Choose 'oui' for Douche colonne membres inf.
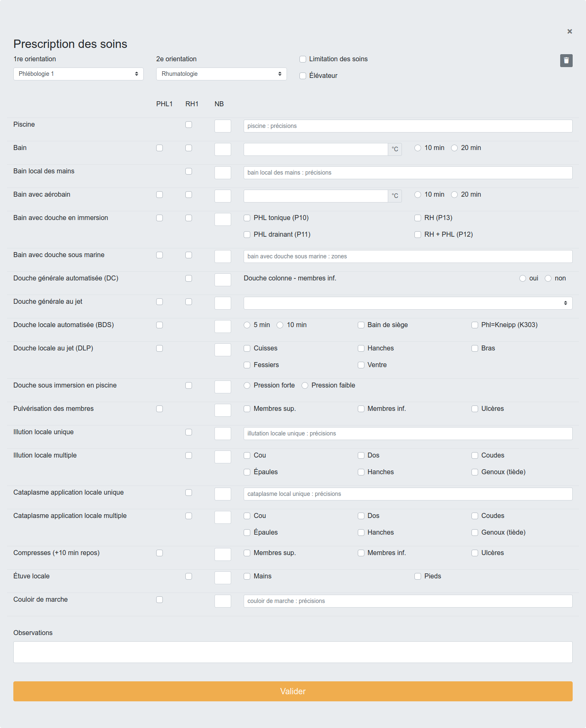The width and height of the screenshot is (586, 728). 523,278
